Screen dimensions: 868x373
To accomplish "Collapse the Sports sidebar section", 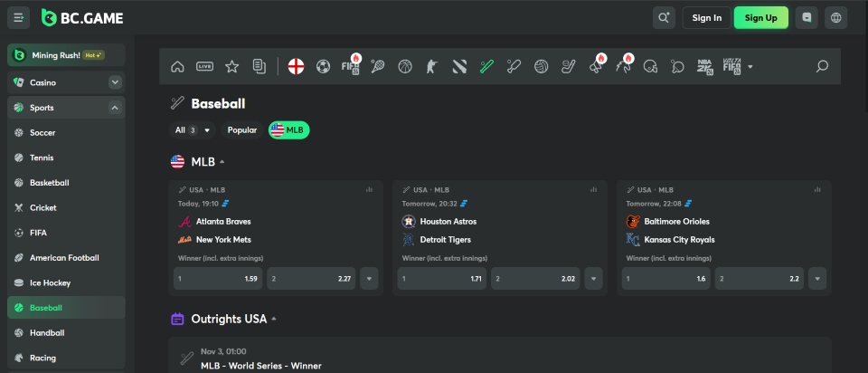I will 115,108.
